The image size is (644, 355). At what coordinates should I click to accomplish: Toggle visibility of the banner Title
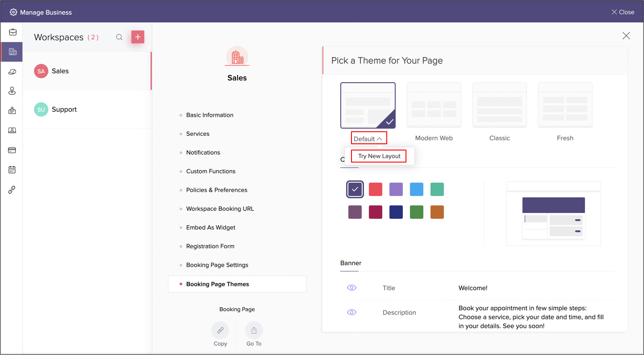351,288
